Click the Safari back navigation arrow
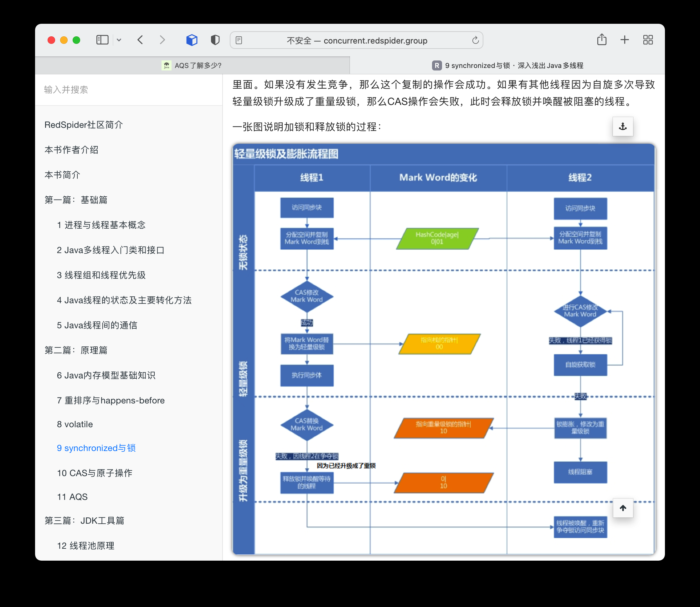 [x=141, y=40]
